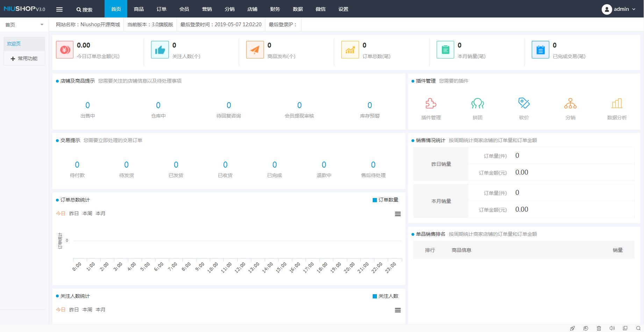This screenshot has width=644, height=332.
Task: Open the 设置 top navigation tab
Action: pos(343,9)
